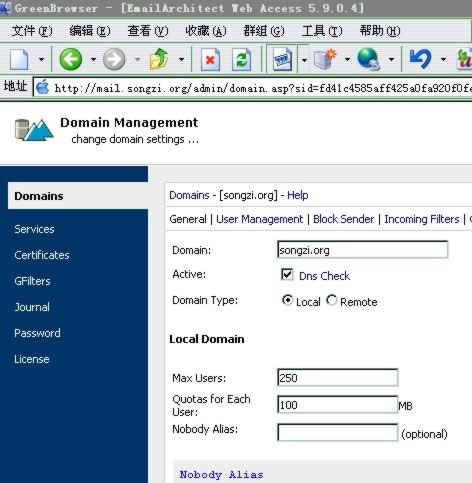
Task: Open GFilters in the sidebar
Action: point(32,281)
